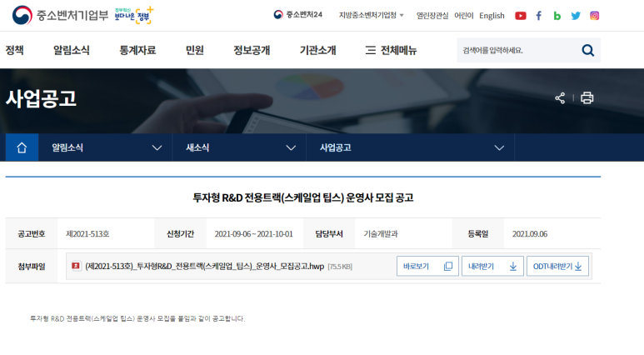
Task: Expand the 새소식 breadcrumb dropdown
Action: [239, 147]
